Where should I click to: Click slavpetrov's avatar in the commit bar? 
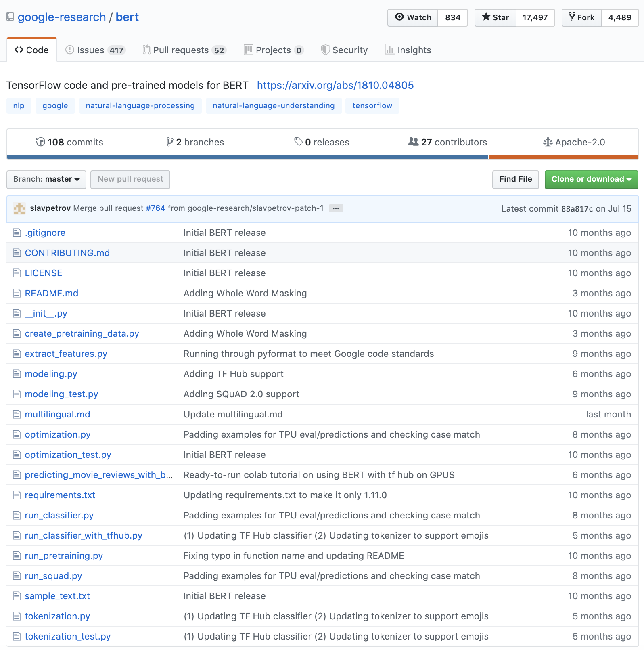click(19, 208)
